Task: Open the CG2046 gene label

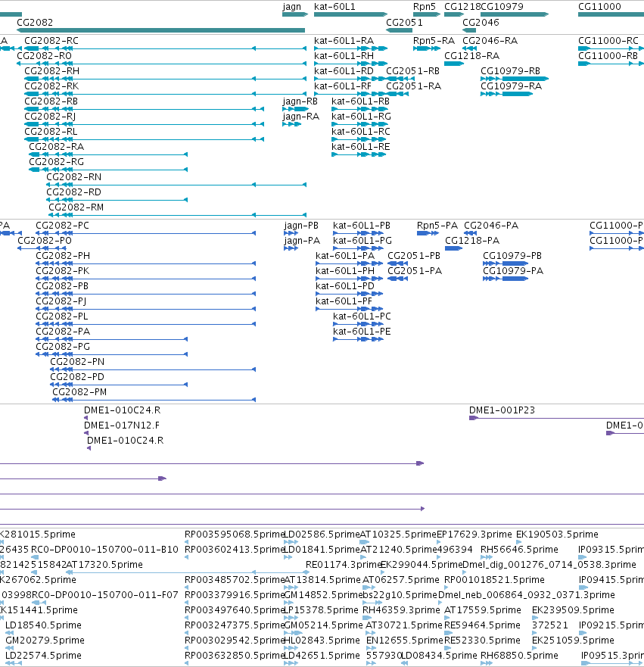Action: [x=481, y=23]
